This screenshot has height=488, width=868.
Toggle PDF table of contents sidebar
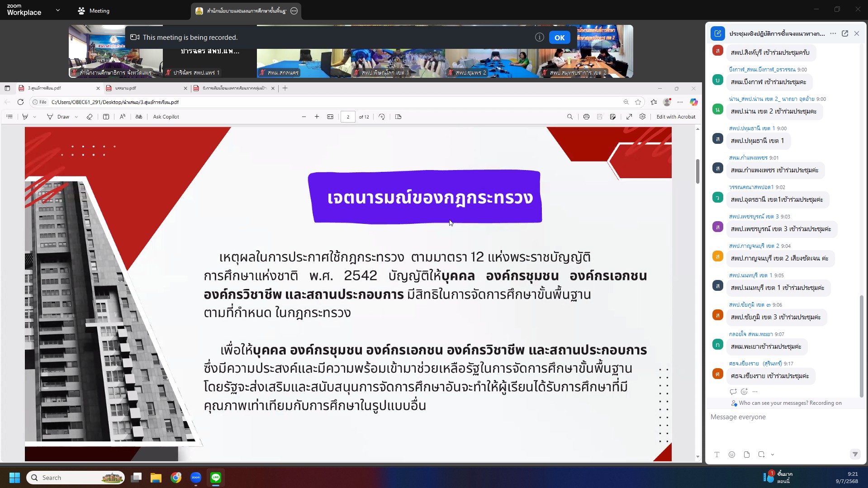9,117
